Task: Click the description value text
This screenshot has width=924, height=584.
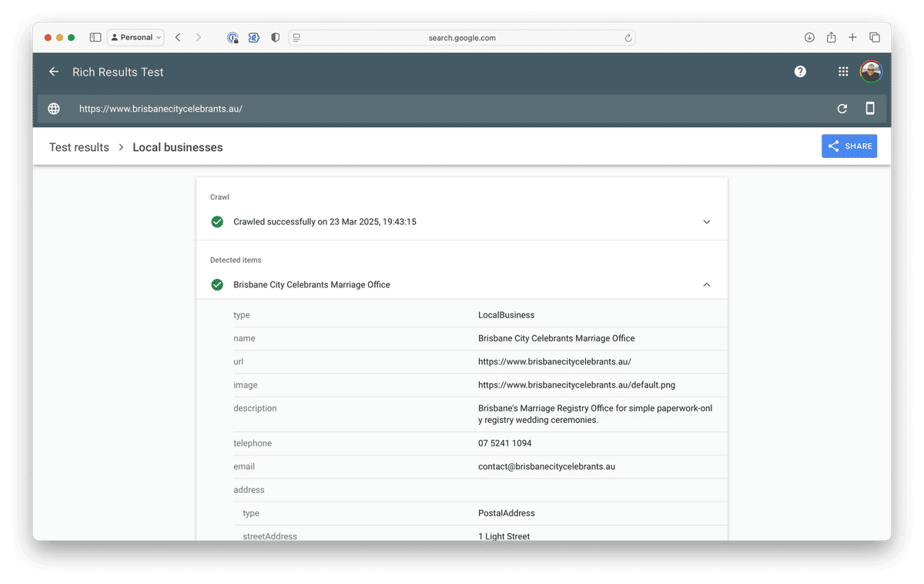Action: tap(595, 415)
